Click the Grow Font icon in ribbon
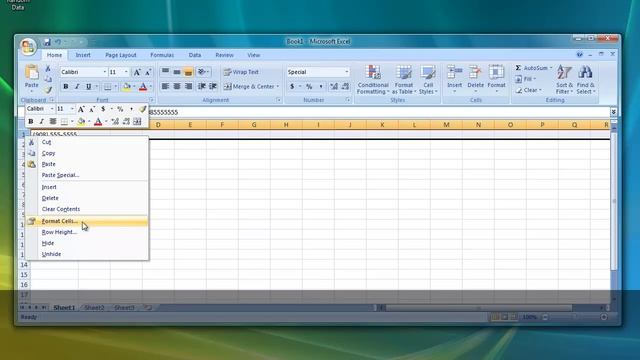The height and width of the screenshot is (360, 640). (137, 72)
